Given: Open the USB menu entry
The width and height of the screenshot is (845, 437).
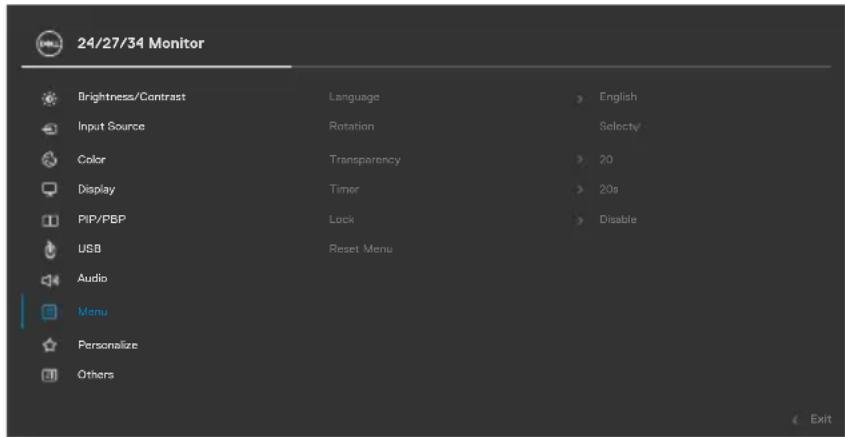Looking at the screenshot, I should click(x=89, y=249).
